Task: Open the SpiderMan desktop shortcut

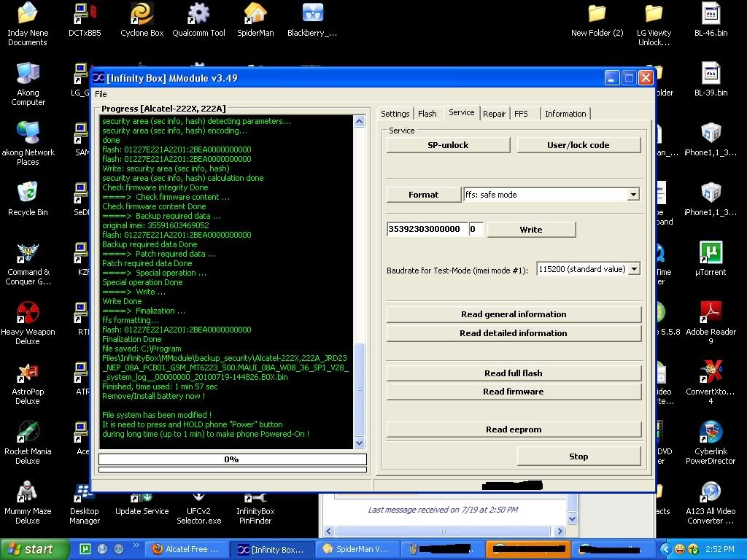Action: tap(255, 20)
